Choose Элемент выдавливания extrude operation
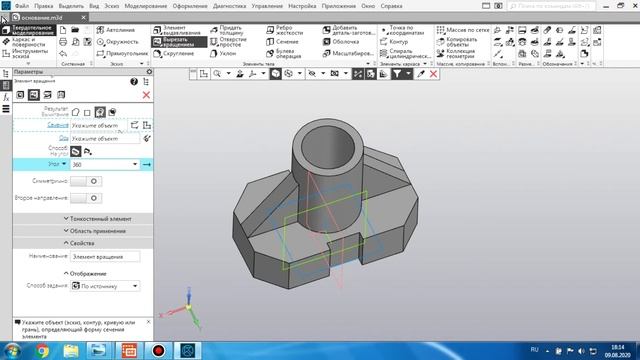The width and height of the screenshot is (640, 360). coord(177,30)
